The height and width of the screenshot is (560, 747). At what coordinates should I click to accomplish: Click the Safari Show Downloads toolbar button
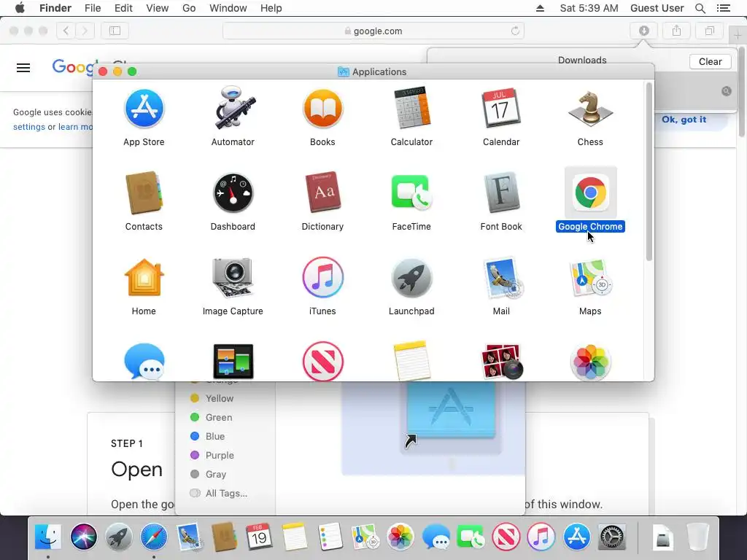pos(643,31)
